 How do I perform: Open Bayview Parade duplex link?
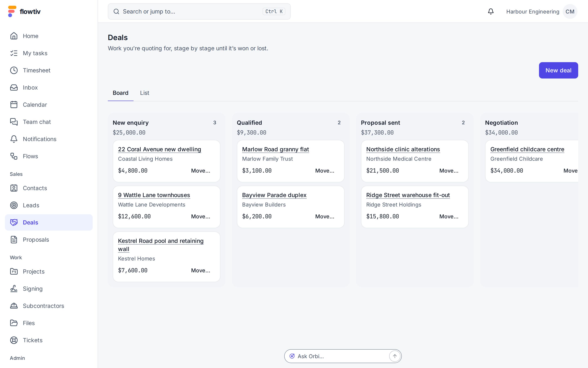click(274, 195)
